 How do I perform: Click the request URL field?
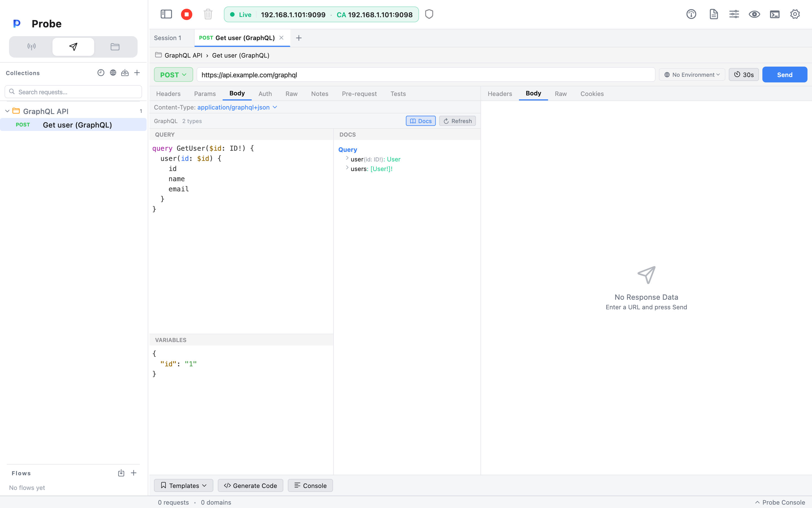coord(426,75)
